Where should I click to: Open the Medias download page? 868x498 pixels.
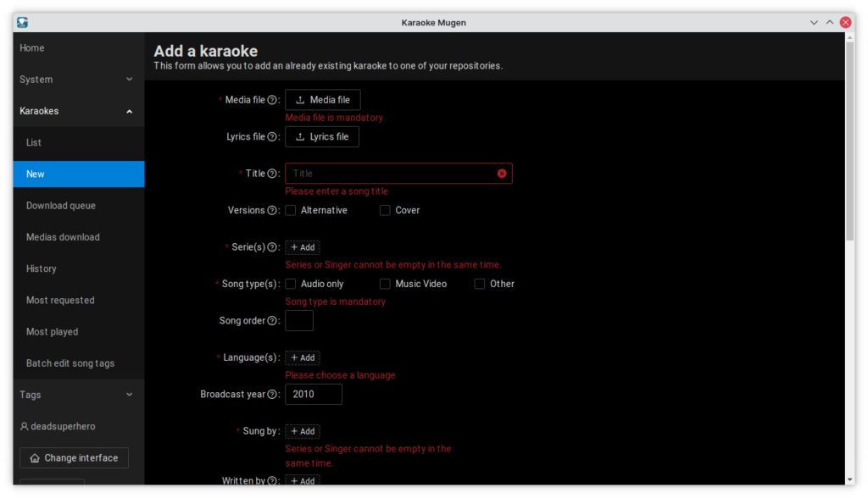pos(79,237)
